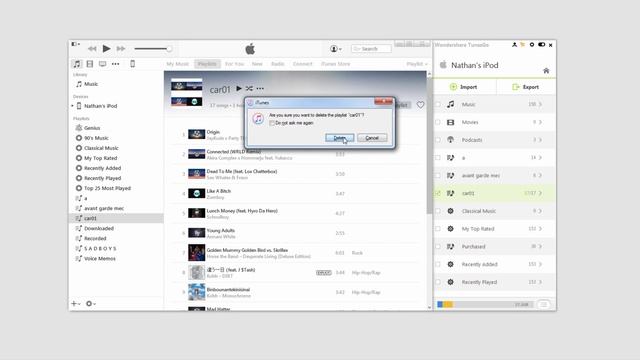640x360 pixels.
Task: Click the TunesGo home icon
Action: [546, 71]
